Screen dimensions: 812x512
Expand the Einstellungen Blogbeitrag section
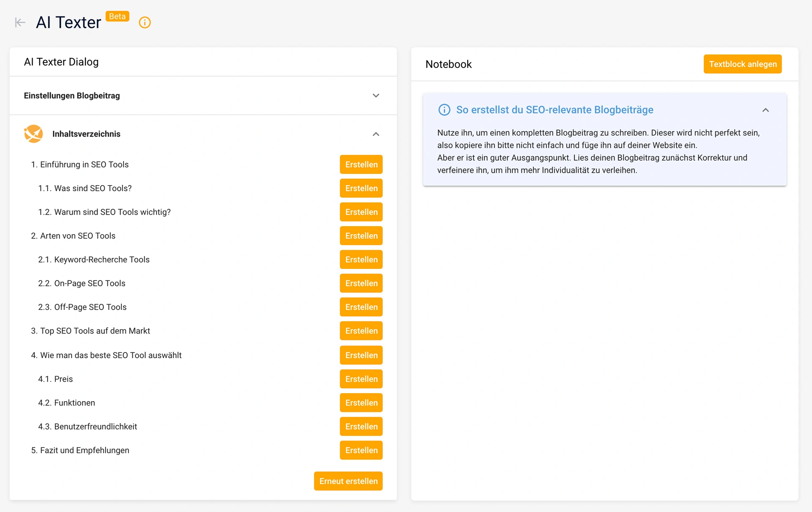click(x=376, y=96)
